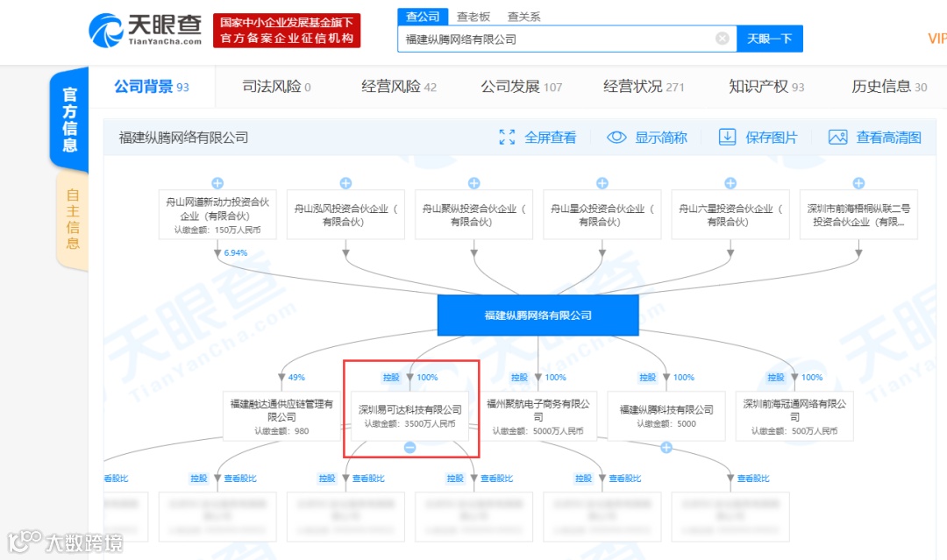Click the download icon for 保存图片
The width and height of the screenshot is (947, 560).
727,138
